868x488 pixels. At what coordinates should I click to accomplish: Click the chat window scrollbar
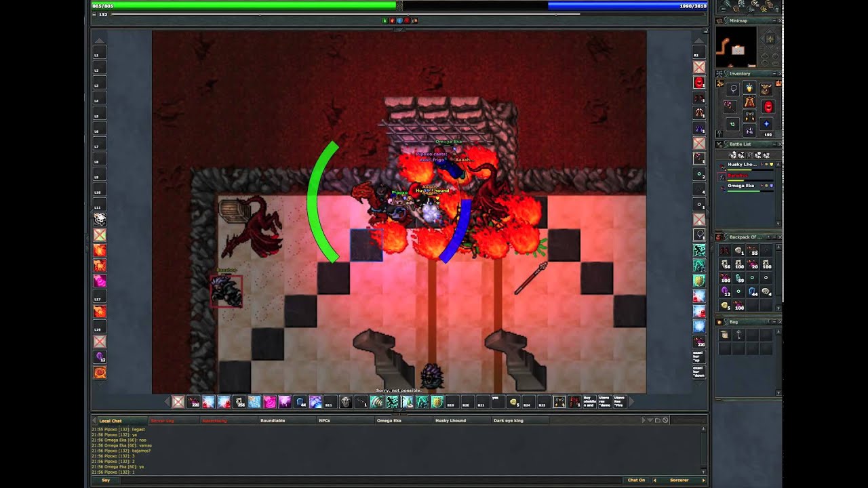[705, 450]
